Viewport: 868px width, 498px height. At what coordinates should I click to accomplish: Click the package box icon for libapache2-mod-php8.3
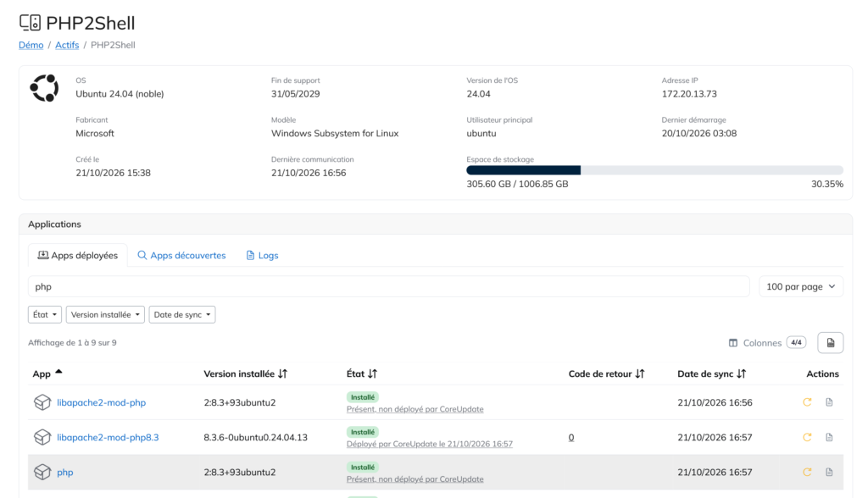pyautogui.click(x=42, y=437)
